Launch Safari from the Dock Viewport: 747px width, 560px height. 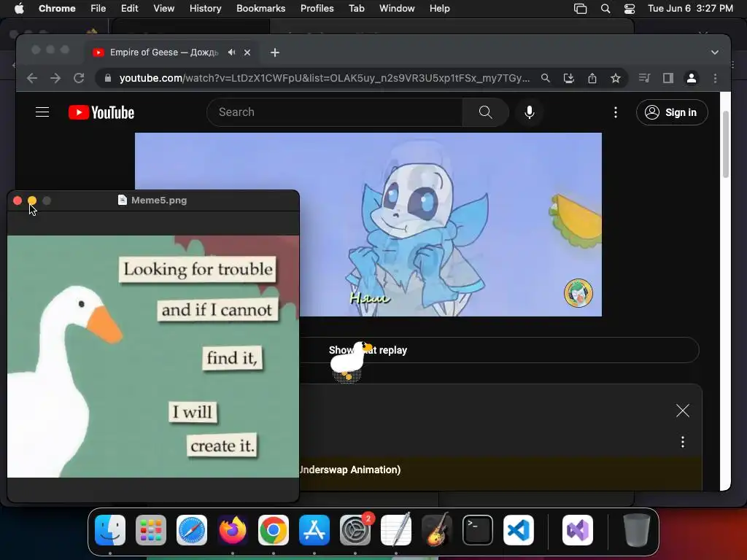(x=192, y=530)
